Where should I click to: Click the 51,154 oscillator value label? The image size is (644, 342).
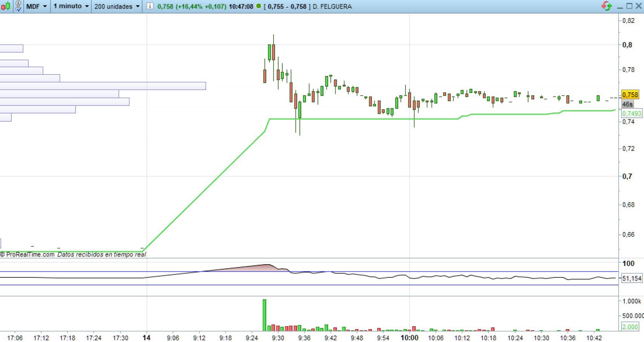[x=631, y=279]
